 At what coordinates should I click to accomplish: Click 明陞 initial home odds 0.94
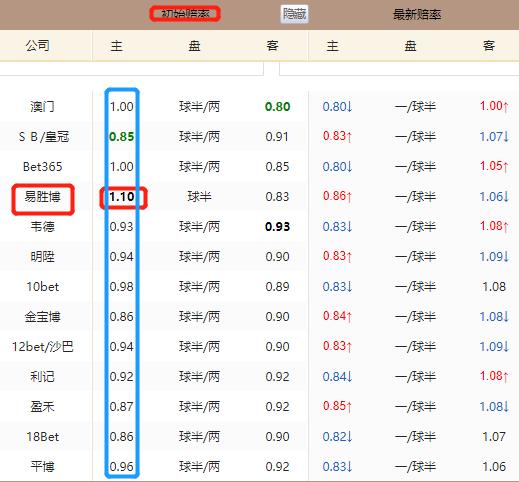[x=122, y=257]
